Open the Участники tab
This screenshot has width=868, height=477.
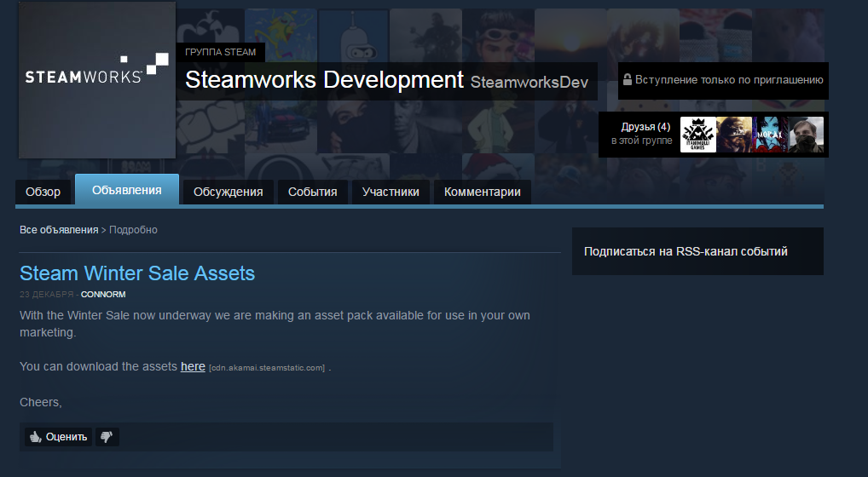click(391, 192)
